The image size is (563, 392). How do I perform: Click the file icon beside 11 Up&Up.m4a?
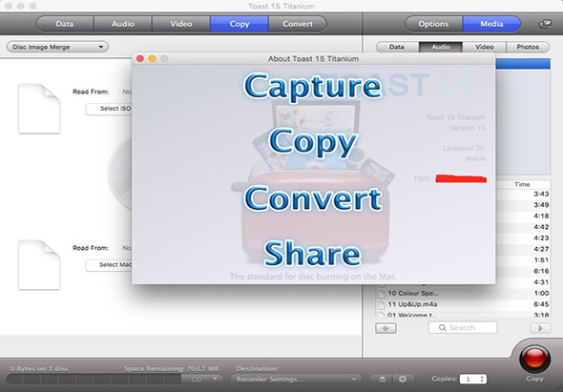point(382,305)
